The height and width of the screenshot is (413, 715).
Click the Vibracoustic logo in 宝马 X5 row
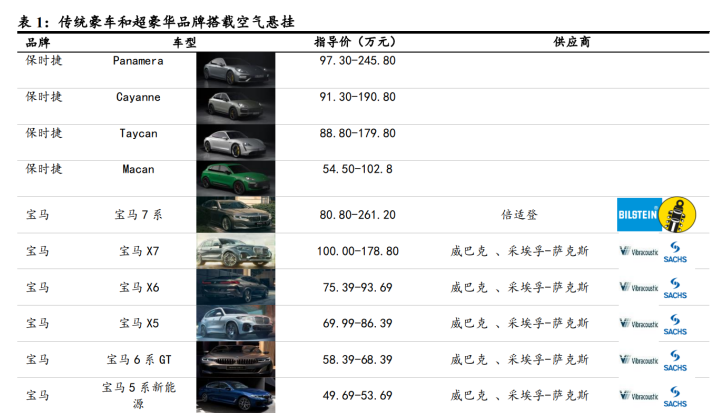pyautogui.click(x=639, y=324)
